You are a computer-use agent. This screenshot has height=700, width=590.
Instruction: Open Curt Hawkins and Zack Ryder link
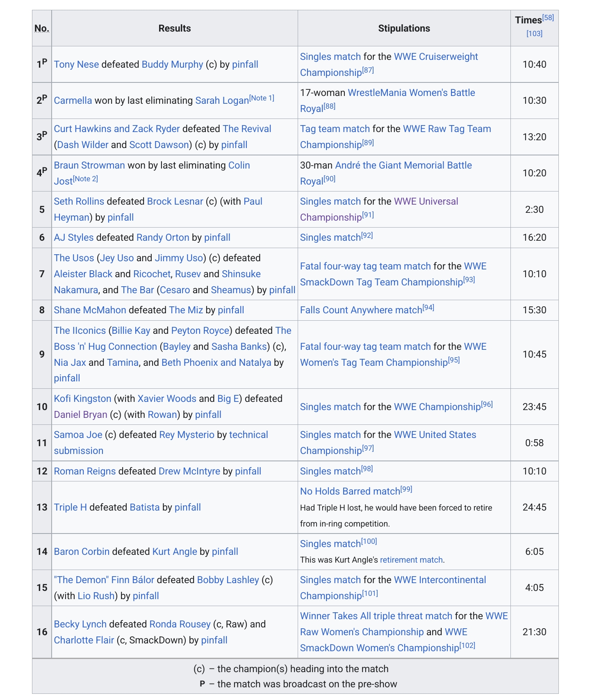117,129
